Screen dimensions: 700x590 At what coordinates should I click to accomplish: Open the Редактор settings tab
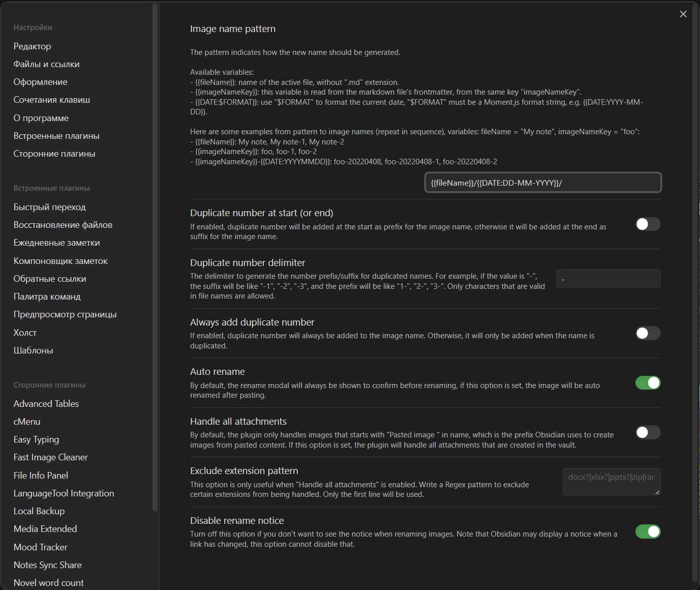pos(32,46)
